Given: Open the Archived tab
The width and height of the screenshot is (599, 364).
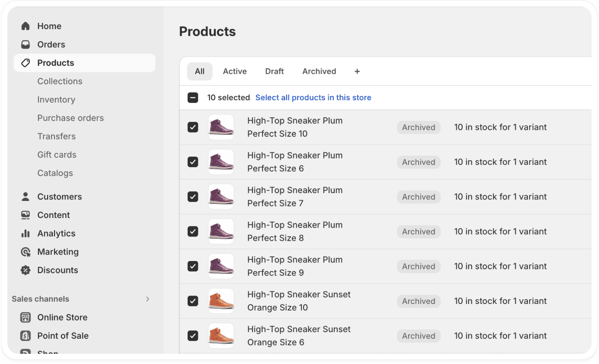Looking at the screenshot, I should click(x=319, y=71).
